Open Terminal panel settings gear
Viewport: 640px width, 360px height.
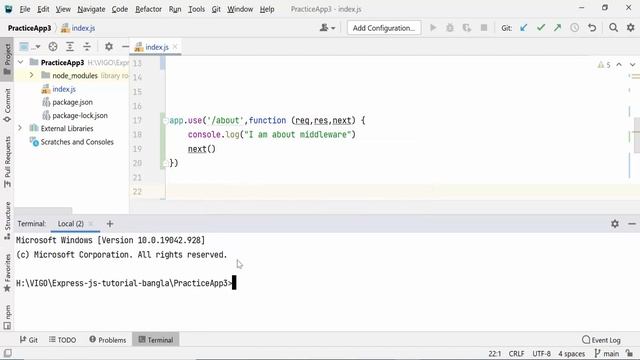pos(615,224)
